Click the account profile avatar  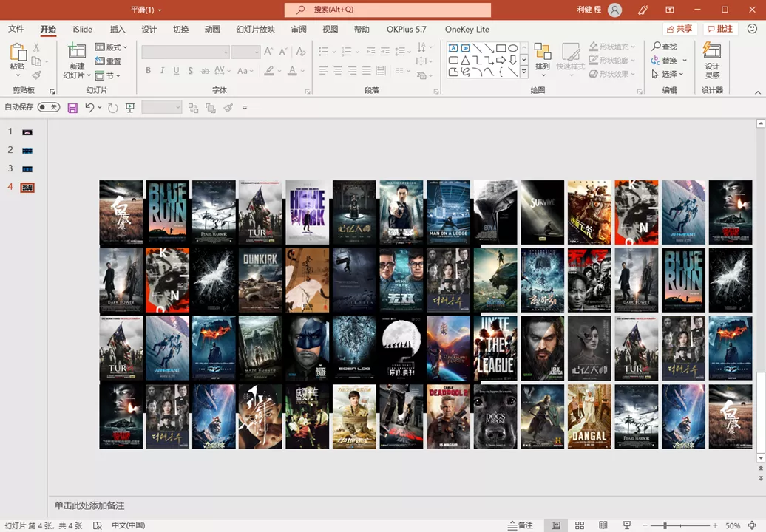[615, 10]
